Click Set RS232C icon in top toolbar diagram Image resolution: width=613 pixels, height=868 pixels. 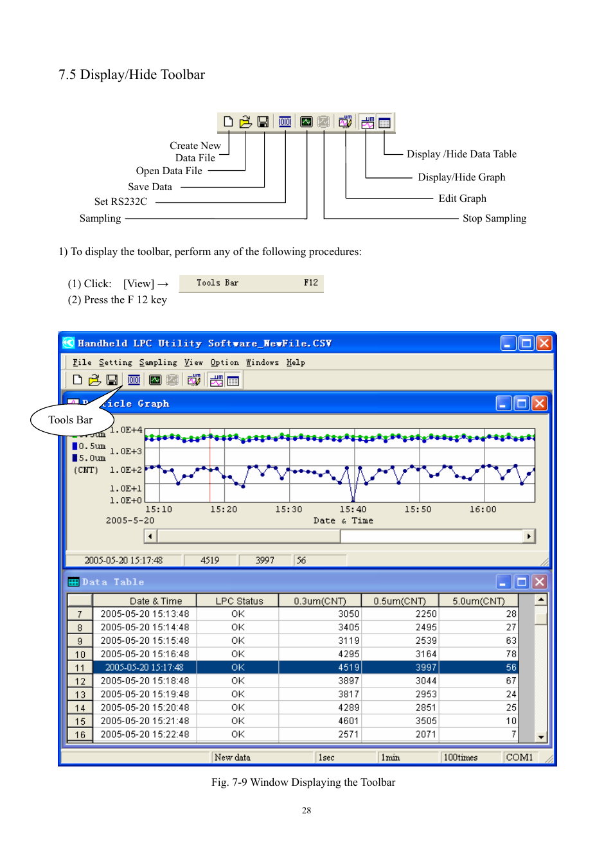(x=285, y=121)
